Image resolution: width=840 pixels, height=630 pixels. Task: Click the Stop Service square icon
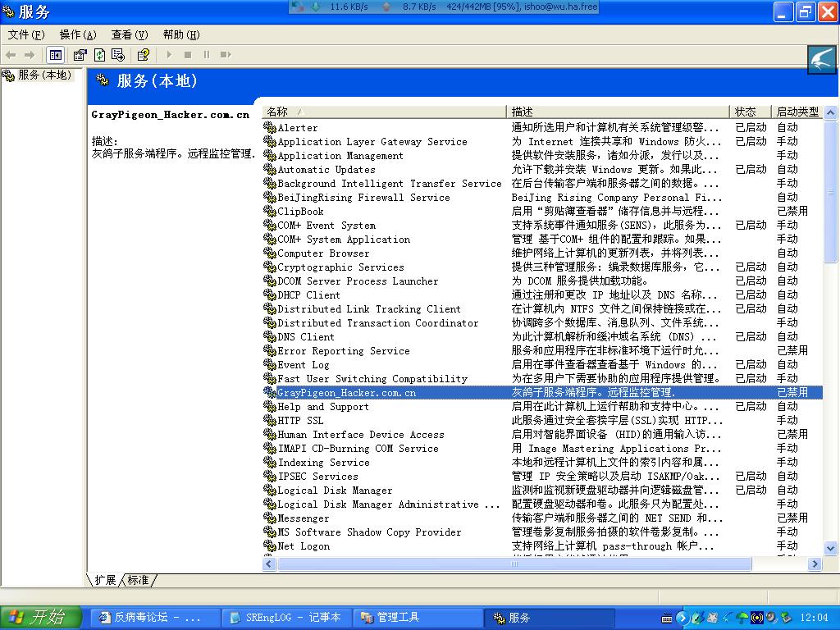(x=188, y=55)
